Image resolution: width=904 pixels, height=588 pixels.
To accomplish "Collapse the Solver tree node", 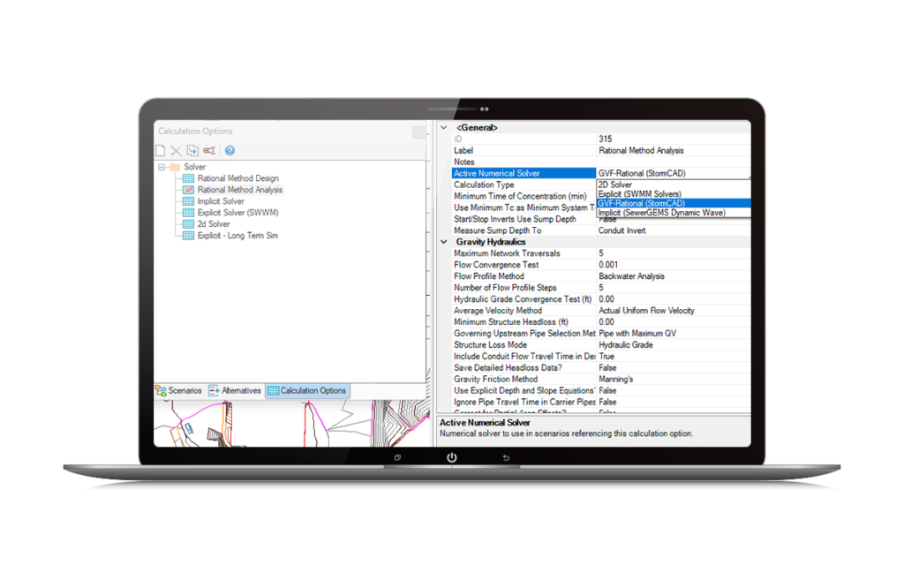I will coord(162,166).
